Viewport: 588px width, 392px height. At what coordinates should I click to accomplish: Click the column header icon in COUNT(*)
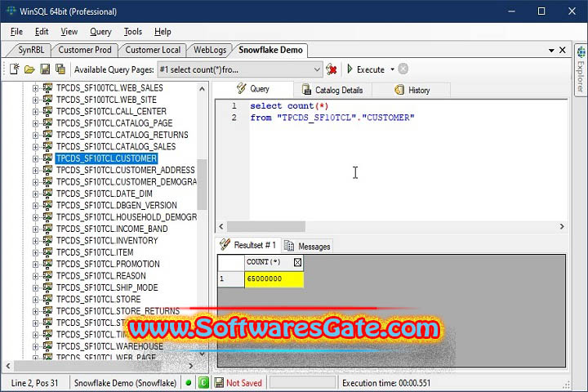(297, 262)
